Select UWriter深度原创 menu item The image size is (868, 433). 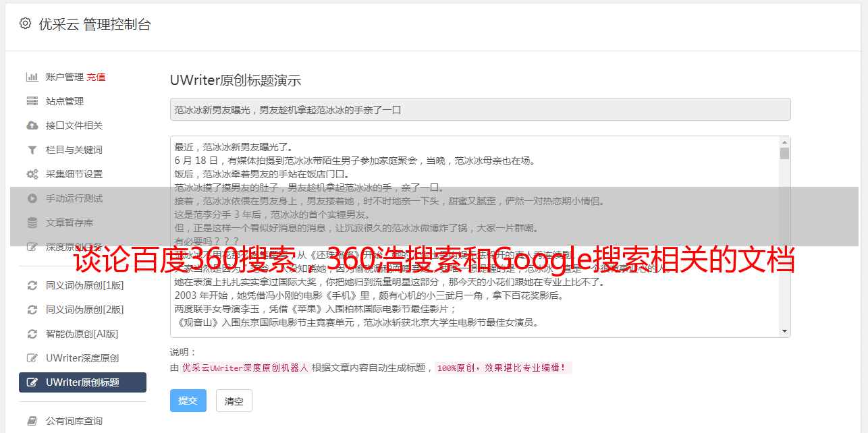(x=82, y=358)
